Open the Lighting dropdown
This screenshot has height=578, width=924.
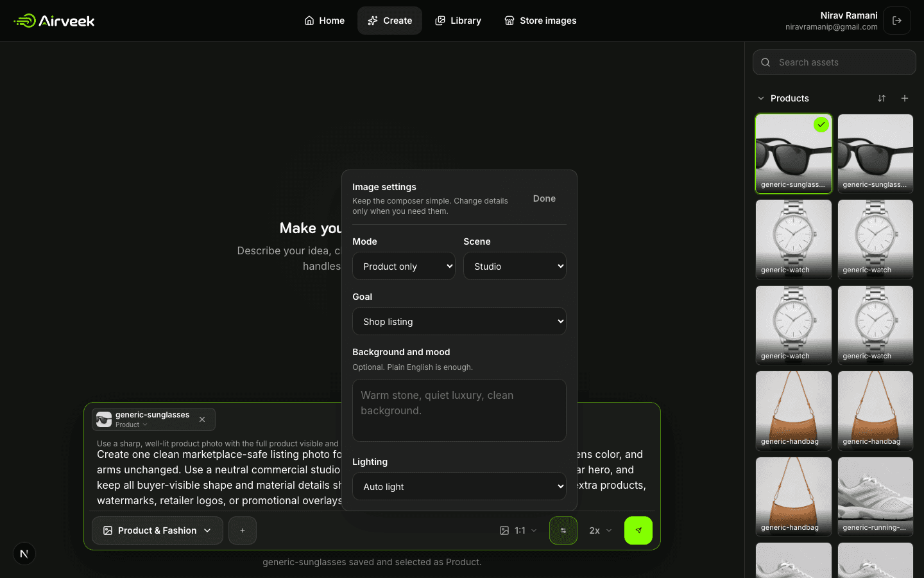[459, 486]
